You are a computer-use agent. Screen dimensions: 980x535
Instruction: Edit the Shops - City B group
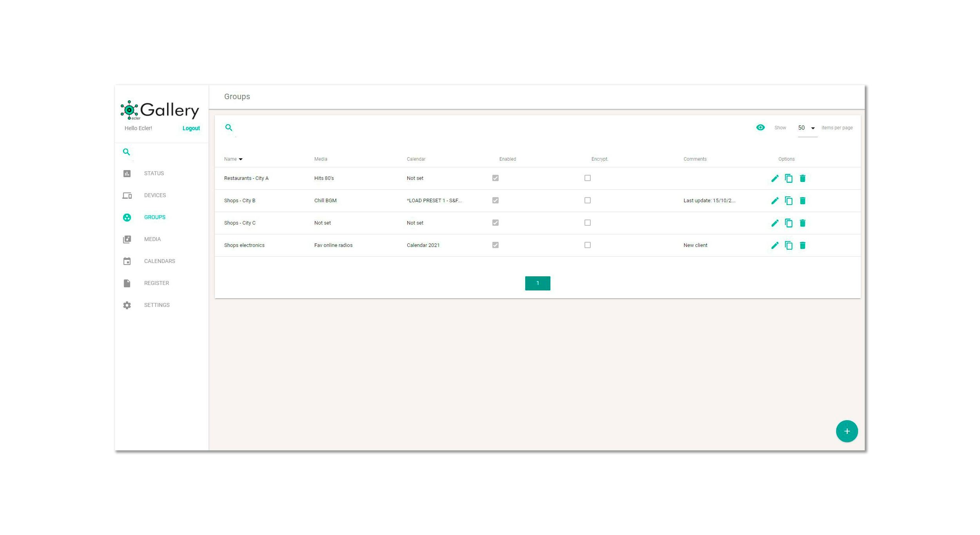(x=775, y=201)
